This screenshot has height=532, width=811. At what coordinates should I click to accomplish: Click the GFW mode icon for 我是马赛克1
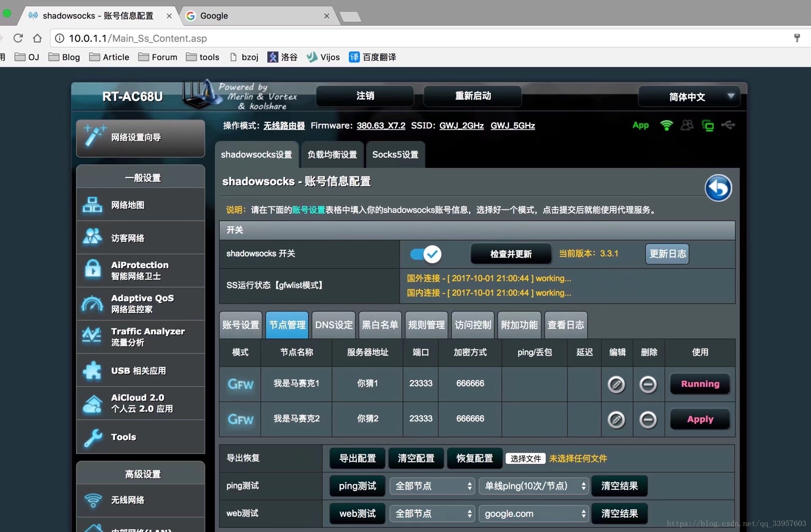tap(240, 384)
